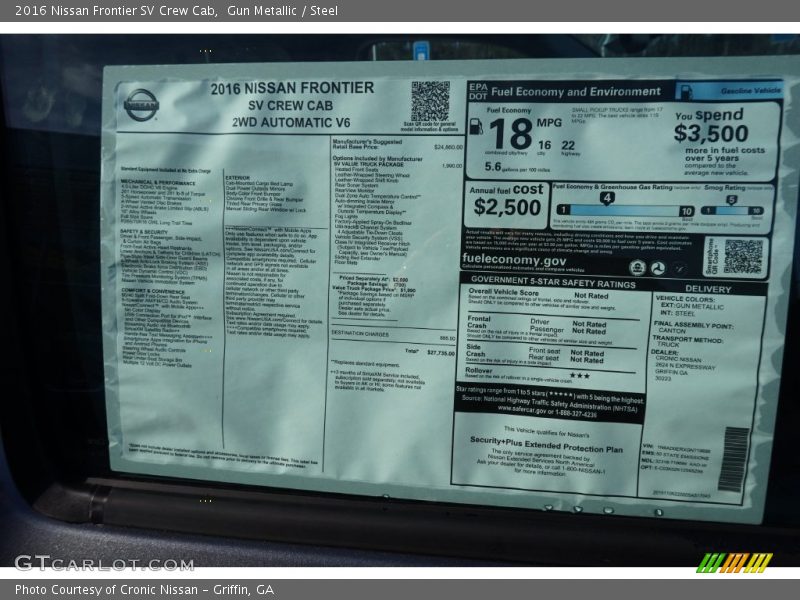Click the '2016 NISSAN FRONTIER' sticker heading
The image size is (800, 600).
[x=292, y=88]
